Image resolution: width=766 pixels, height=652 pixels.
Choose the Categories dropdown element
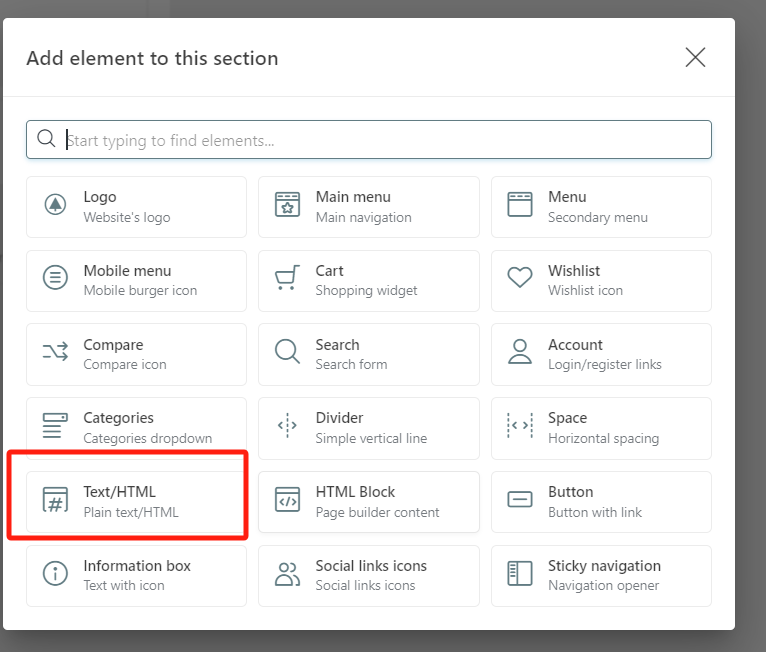136,427
